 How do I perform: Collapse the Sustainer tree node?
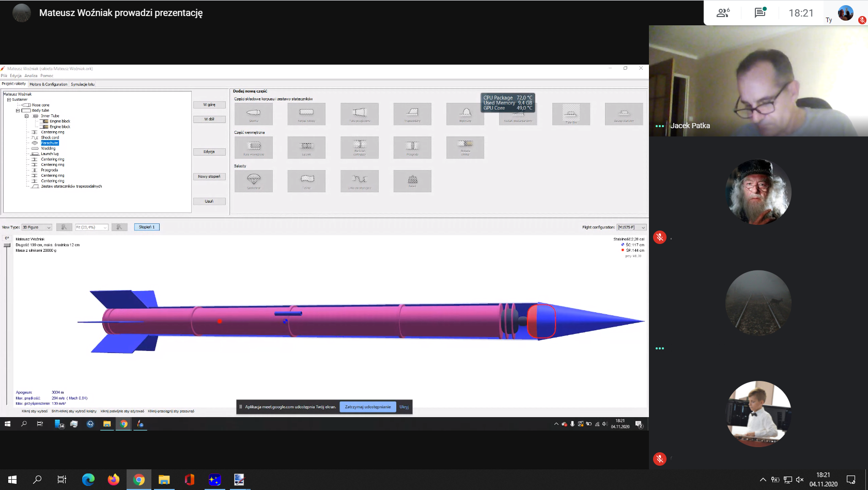(9, 100)
